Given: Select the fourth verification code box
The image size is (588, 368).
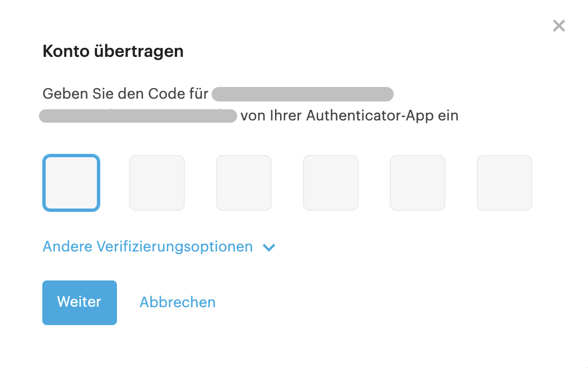Looking at the screenshot, I should 331,183.
